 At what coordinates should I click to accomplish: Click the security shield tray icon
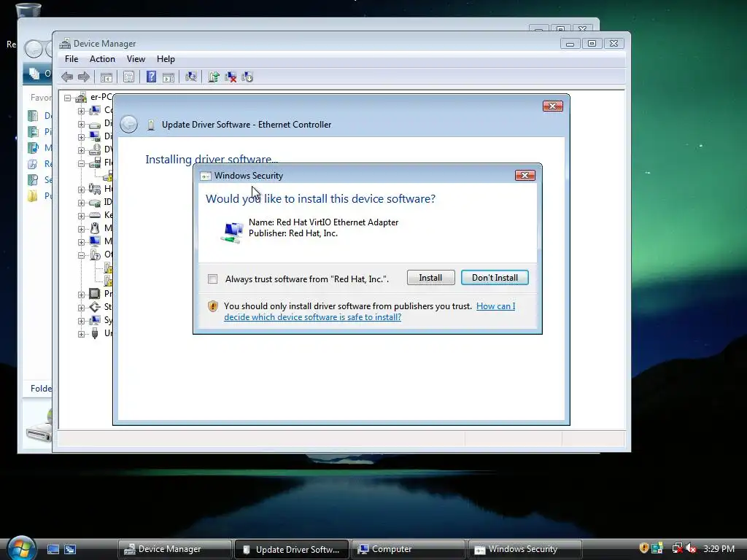coord(643,548)
